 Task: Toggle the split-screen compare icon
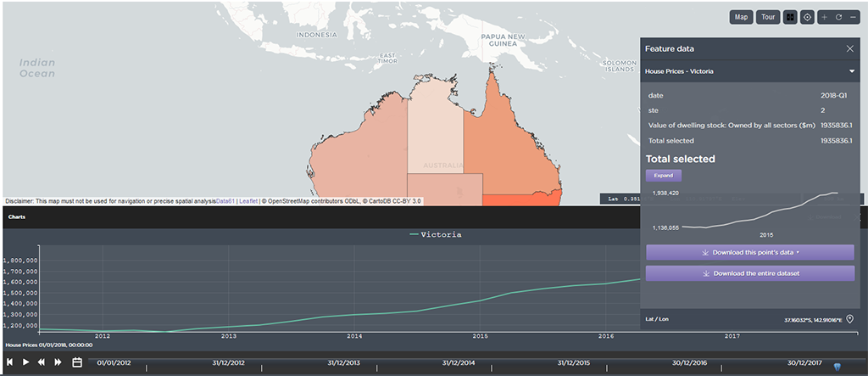790,17
